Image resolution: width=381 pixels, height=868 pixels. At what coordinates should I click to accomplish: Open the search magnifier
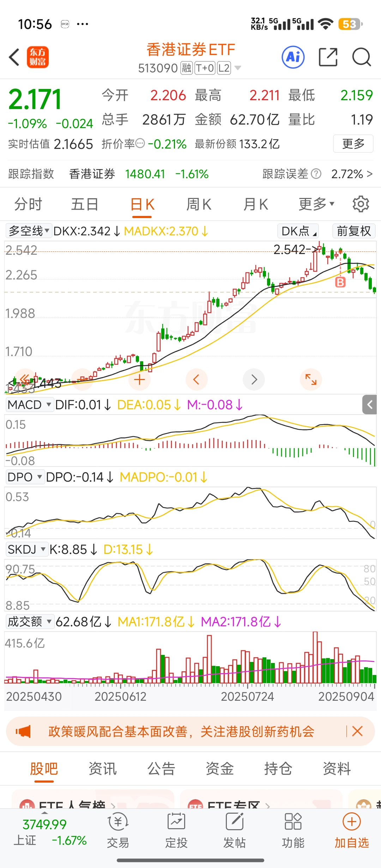pyautogui.click(x=362, y=57)
